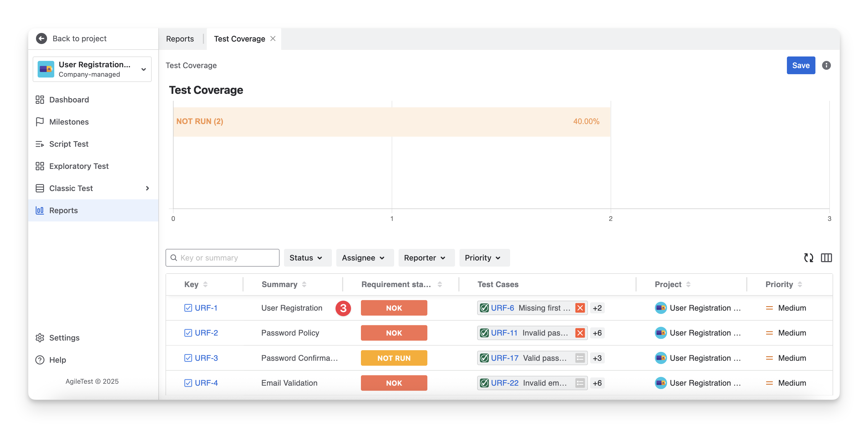Click the refresh table icon

[x=808, y=258]
